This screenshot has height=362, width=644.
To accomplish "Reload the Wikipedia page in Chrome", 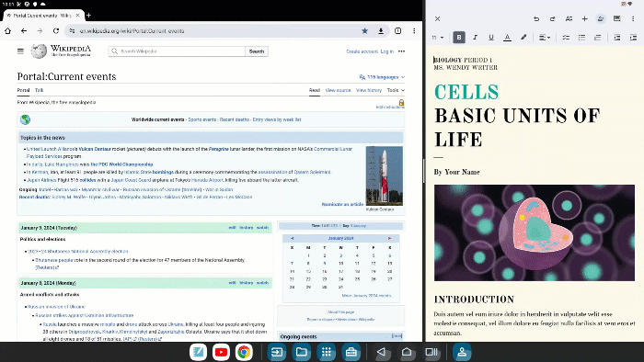I will tap(56, 30).
